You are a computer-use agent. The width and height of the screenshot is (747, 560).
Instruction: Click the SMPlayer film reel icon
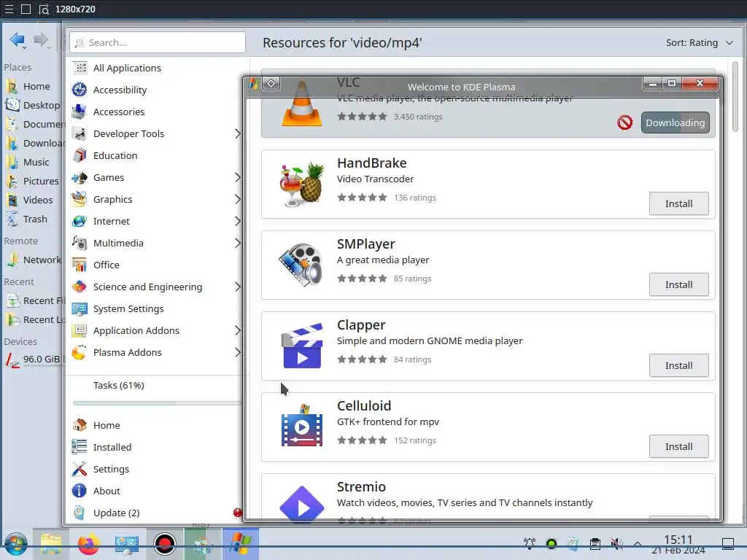click(x=301, y=265)
